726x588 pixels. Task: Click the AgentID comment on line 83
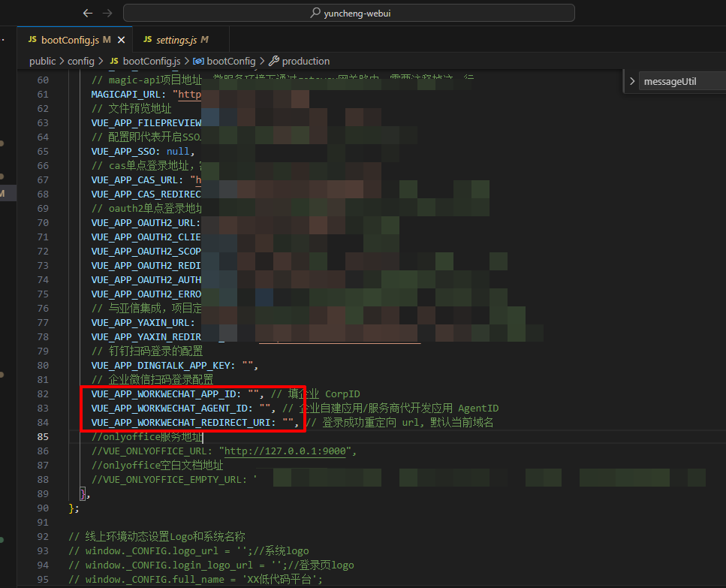click(x=478, y=409)
